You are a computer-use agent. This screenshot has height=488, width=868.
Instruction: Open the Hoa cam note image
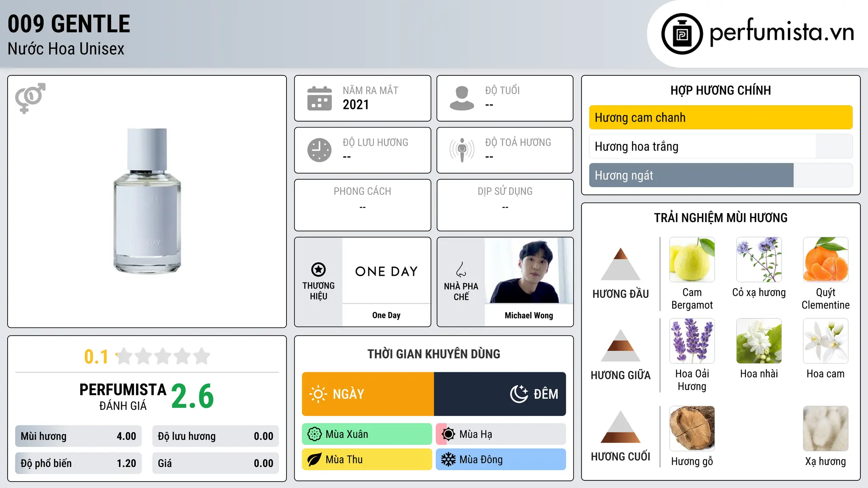point(826,341)
